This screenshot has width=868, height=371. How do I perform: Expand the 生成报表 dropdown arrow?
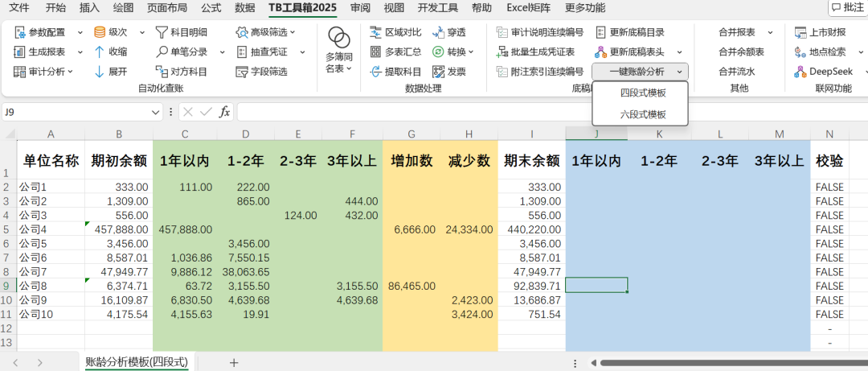pos(80,52)
